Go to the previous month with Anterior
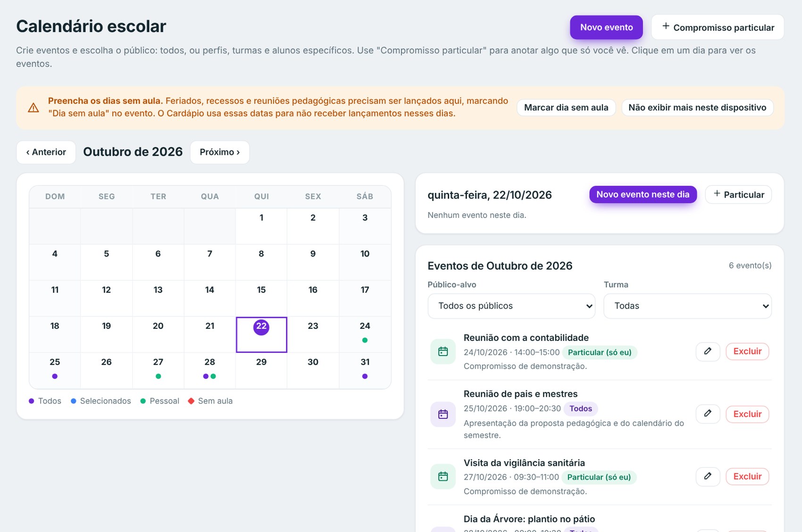The image size is (802, 532). pos(46,152)
